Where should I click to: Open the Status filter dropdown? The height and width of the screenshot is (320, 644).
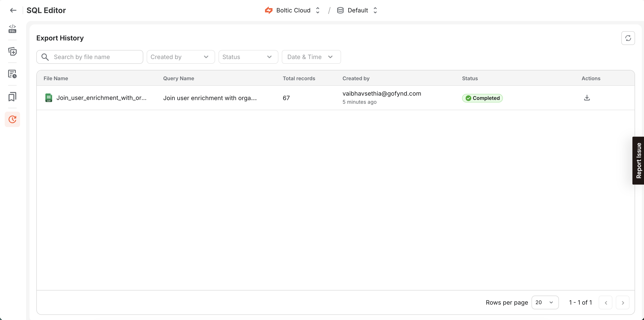pyautogui.click(x=248, y=57)
